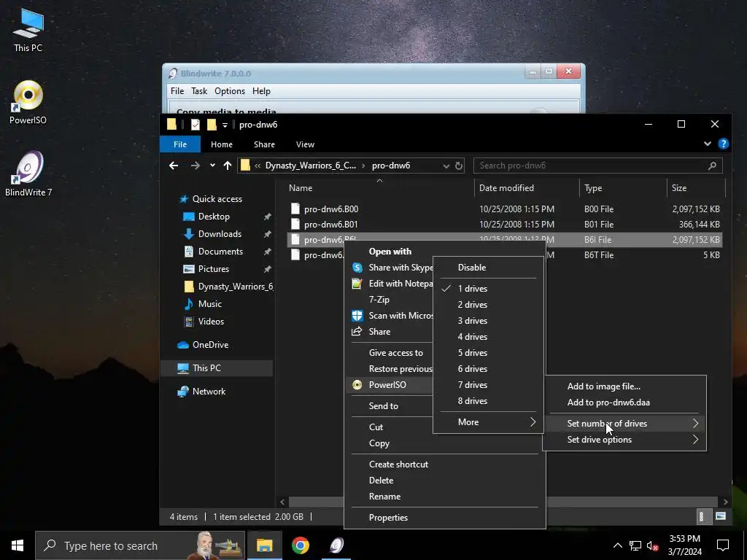Screen dimensions: 747x560
Task: Click Copy in the context menu
Action: tap(444, 443)
